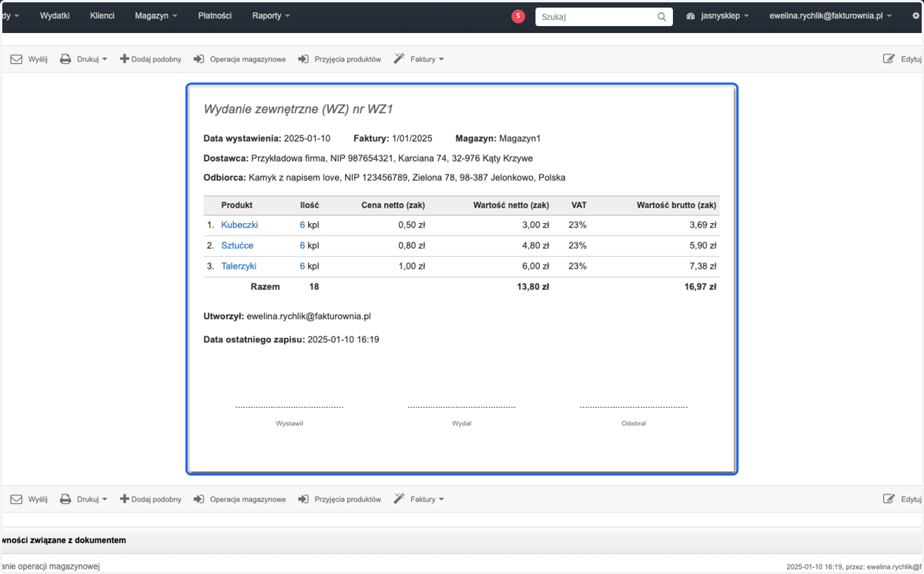Click bottom Przyjęcia produktów arrow icon
924x574 pixels.
pyautogui.click(x=303, y=499)
